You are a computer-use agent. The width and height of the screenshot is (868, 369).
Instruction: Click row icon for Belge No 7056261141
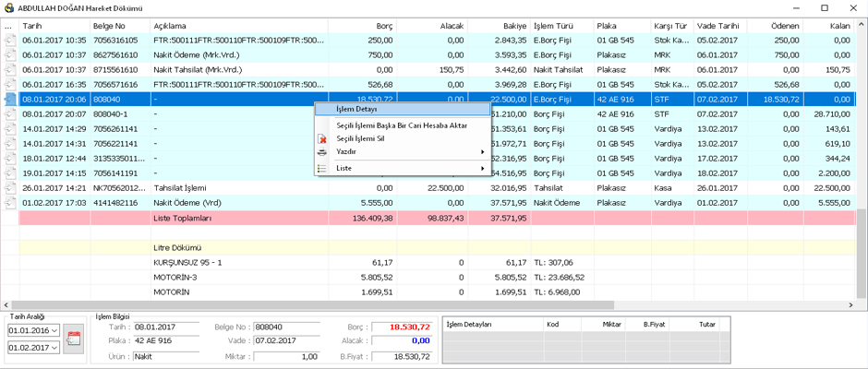10,129
